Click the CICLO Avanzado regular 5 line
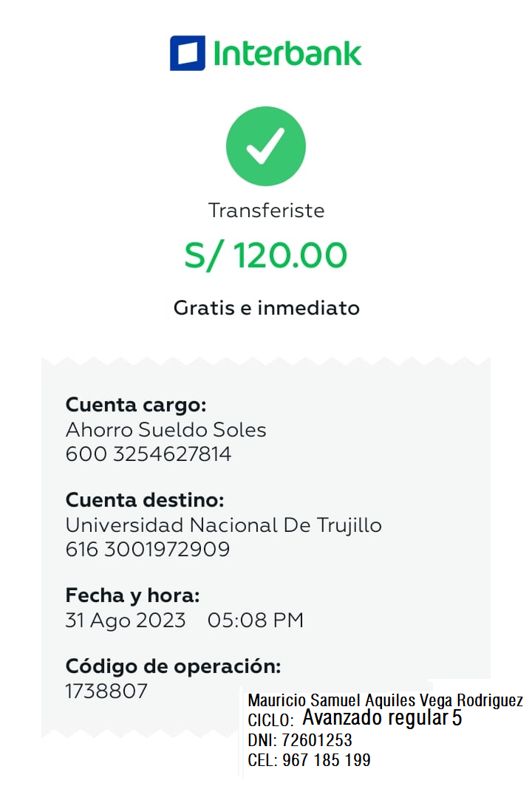 coord(355,719)
